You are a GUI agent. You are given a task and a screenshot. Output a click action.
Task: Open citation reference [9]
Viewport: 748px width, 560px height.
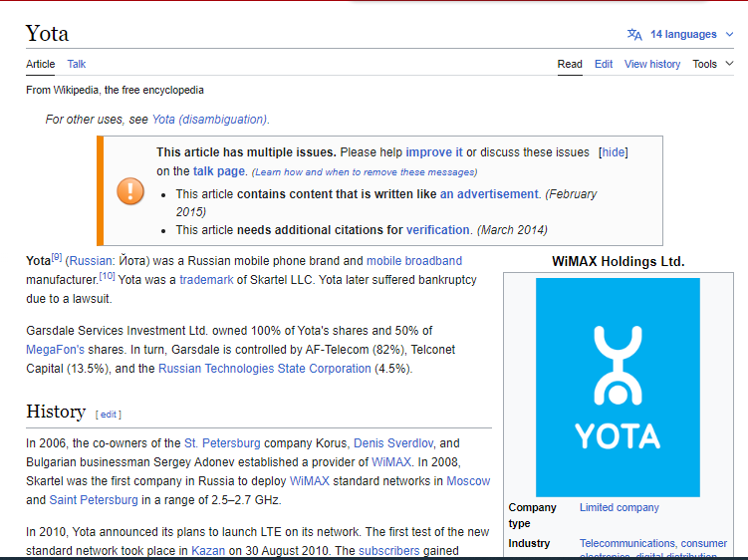point(57,257)
